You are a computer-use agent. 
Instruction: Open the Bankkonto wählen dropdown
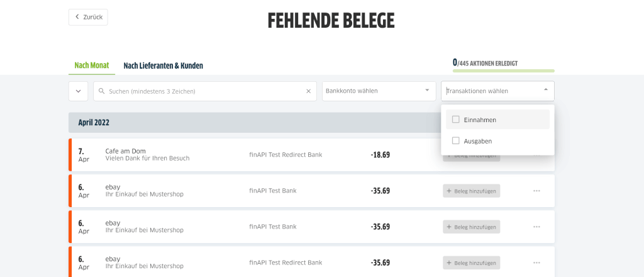click(379, 91)
